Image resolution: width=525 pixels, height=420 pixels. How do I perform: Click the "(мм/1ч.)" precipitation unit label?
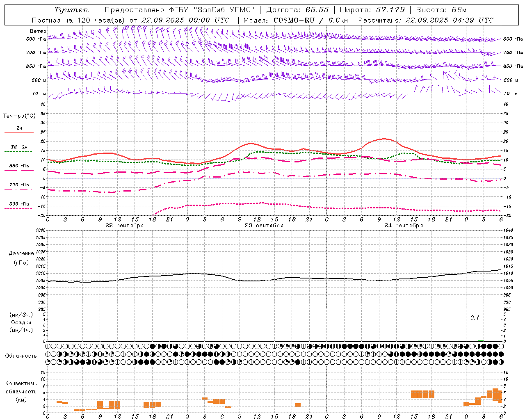click(21, 330)
